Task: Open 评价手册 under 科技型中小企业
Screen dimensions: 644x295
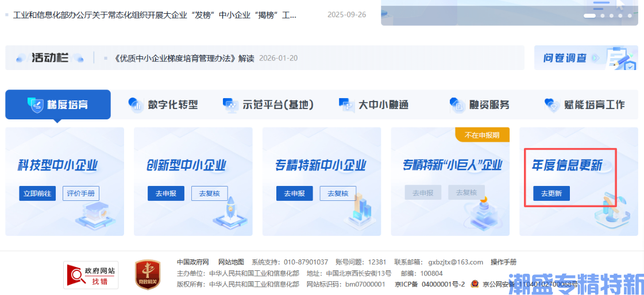Action: 81,193
